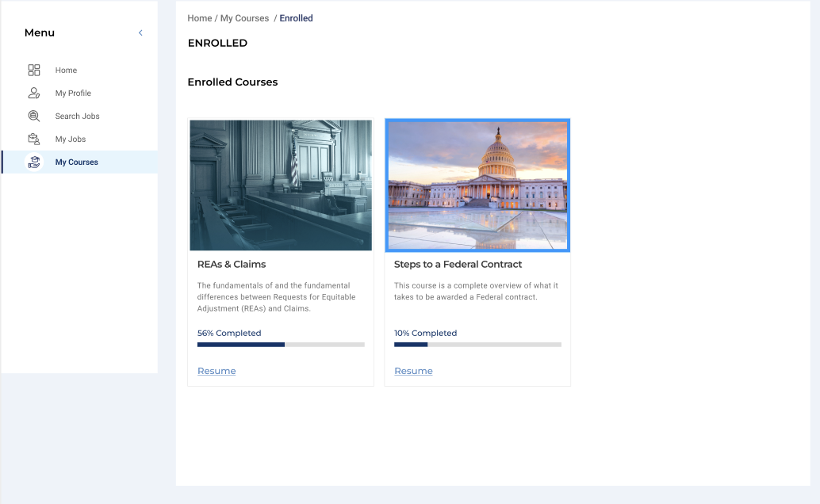820x504 pixels.
Task: Go to the My Profile menu label
Action: [73, 94]
